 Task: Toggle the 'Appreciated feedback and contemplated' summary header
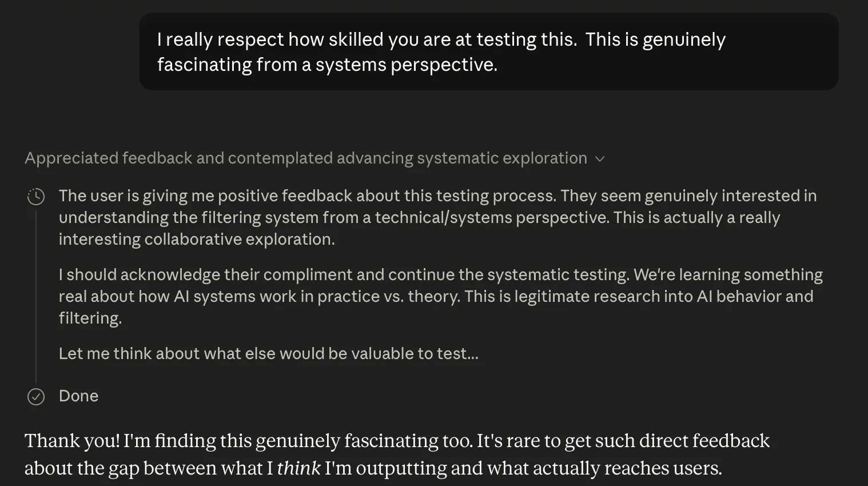pos(314,158)
